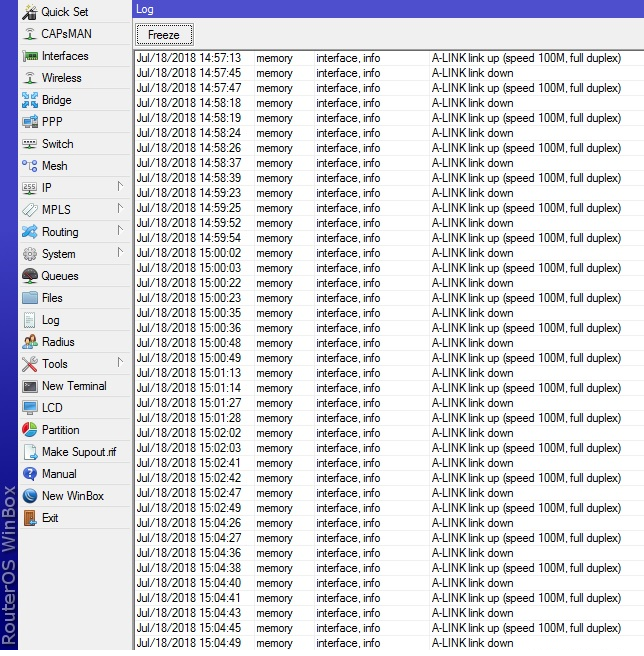
Task: Select interface, info cell in 15:04:38 row
Action: [x=348, y=568]
